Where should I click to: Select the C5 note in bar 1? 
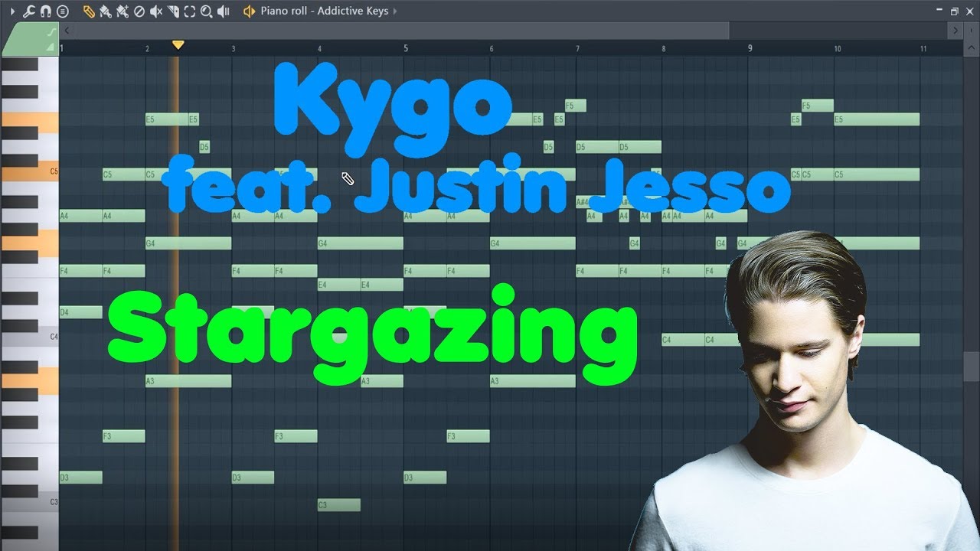point(124,174)
